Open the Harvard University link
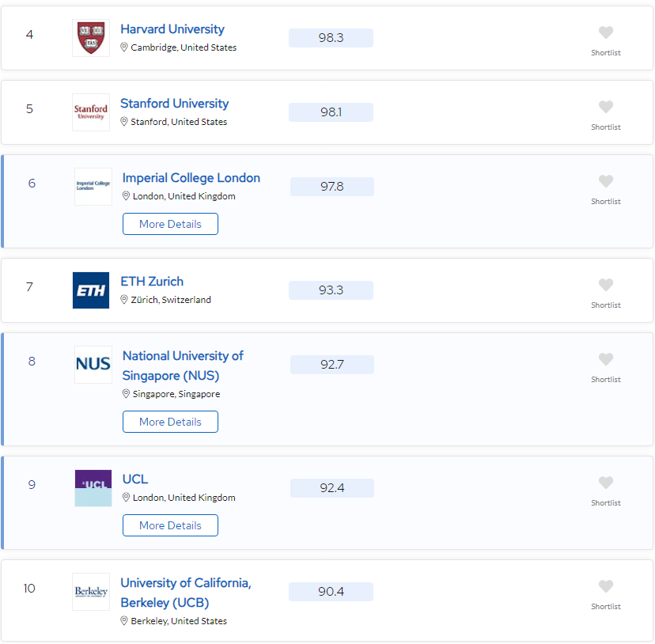The image size is (655, 644). tap(172, 29)
